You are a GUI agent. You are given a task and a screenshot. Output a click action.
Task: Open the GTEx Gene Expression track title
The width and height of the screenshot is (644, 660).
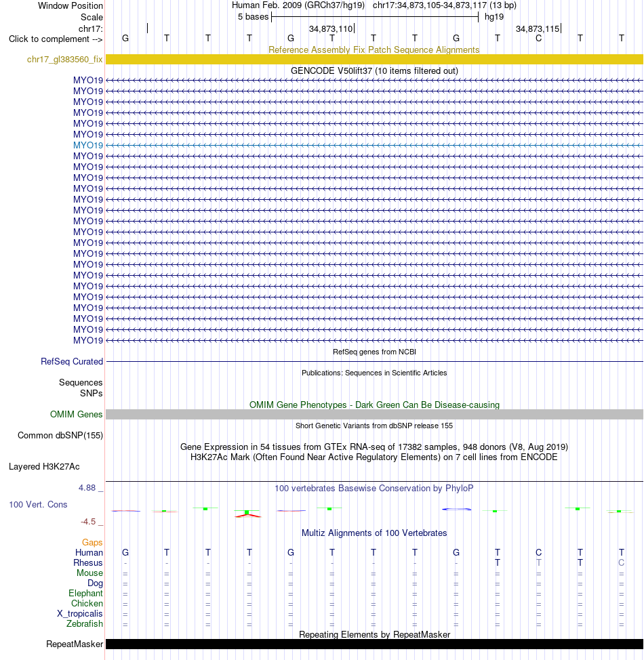point(374,447)
